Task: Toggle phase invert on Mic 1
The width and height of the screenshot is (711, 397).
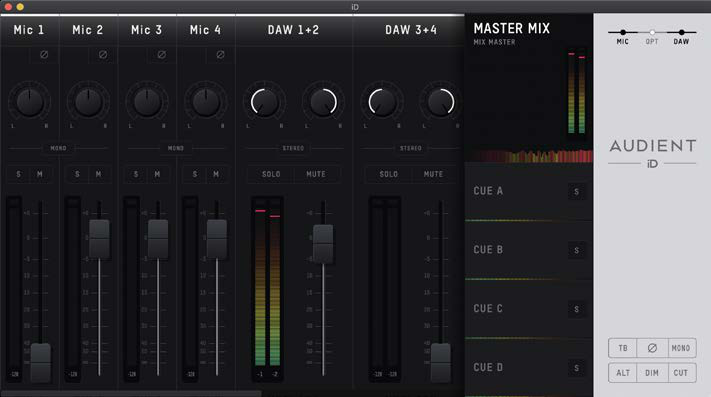Action: pos(44,55)
